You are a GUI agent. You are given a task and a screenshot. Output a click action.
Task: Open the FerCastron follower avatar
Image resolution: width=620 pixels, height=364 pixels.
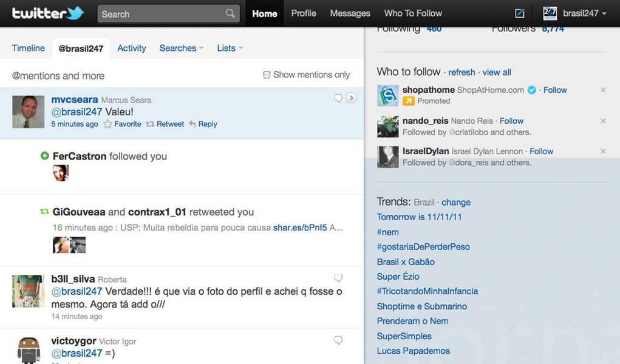point(61,173)
